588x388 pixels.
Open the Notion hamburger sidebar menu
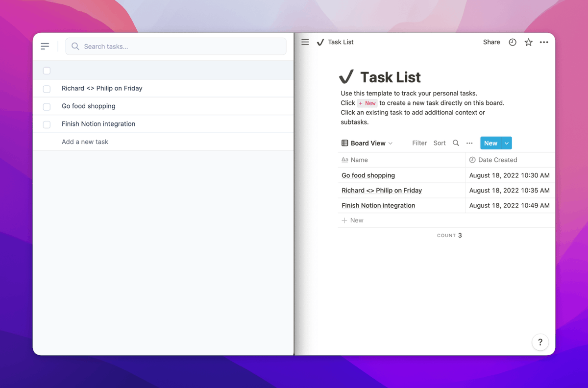pos(305,42)
